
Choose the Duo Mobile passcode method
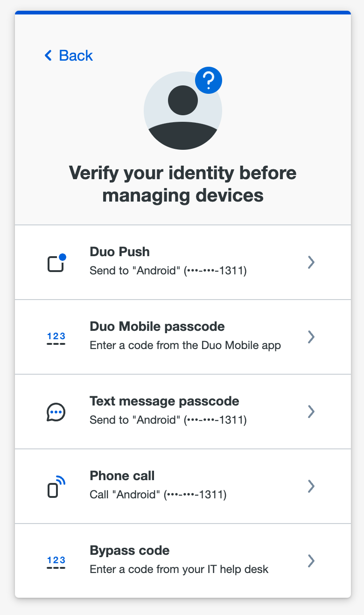(x=182, y=337)
